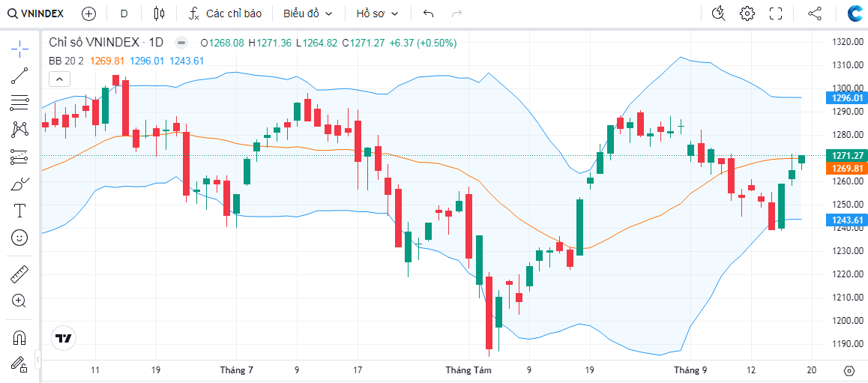The width and height of the screenshot is (868, 383).
Task: Share the chart
Action: 814,13
